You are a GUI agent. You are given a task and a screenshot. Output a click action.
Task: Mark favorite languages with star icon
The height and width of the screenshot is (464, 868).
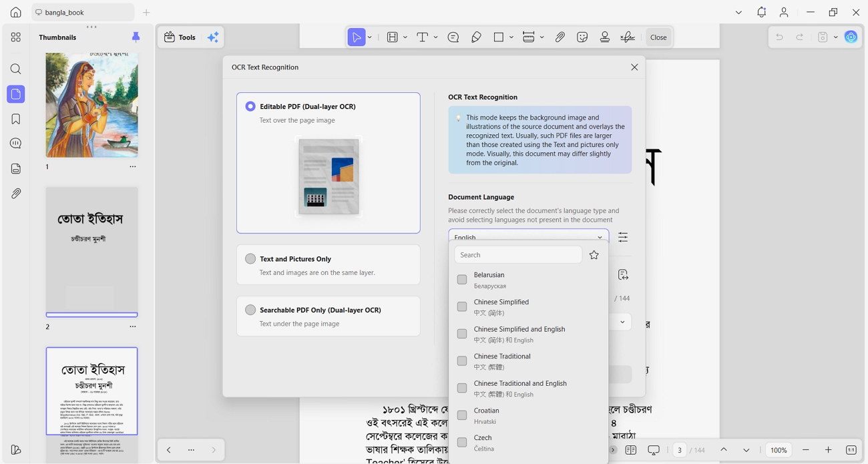pyautogui.click(x=594, y=255)
